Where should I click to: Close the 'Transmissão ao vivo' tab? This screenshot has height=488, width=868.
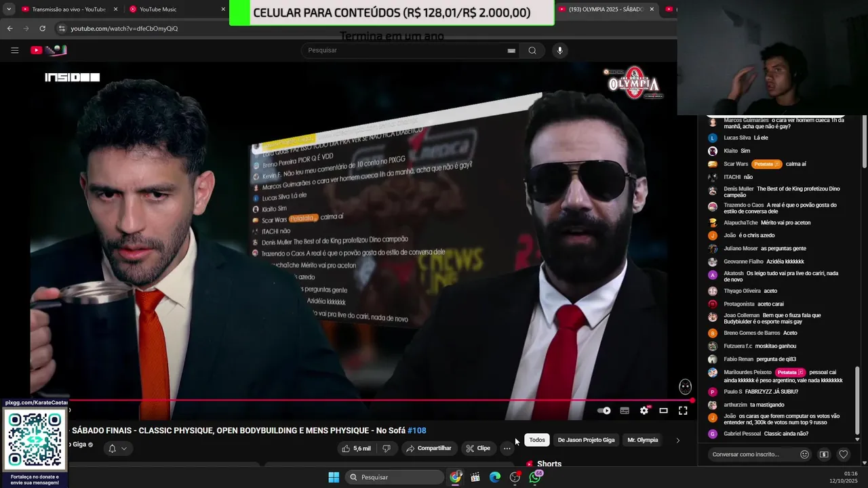[x=116, y=9]
